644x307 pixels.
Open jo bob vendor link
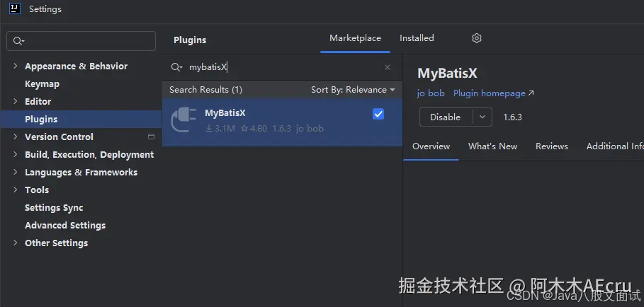coord(431,93)
